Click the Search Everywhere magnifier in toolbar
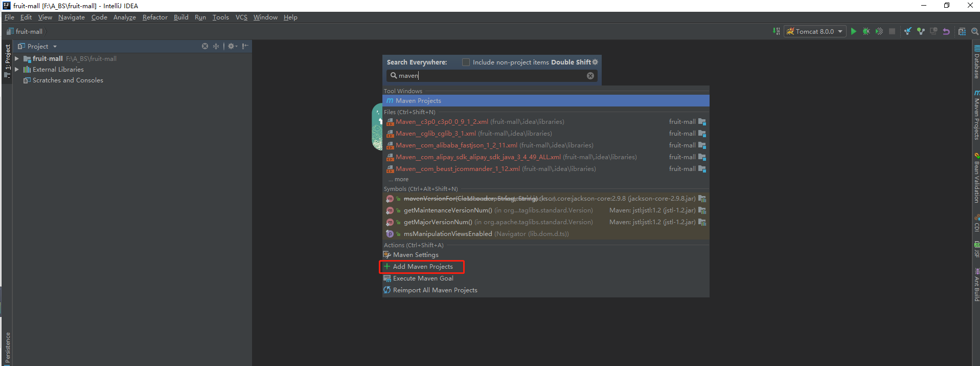This screenshot has width=980, height=366. pos(974,31)
